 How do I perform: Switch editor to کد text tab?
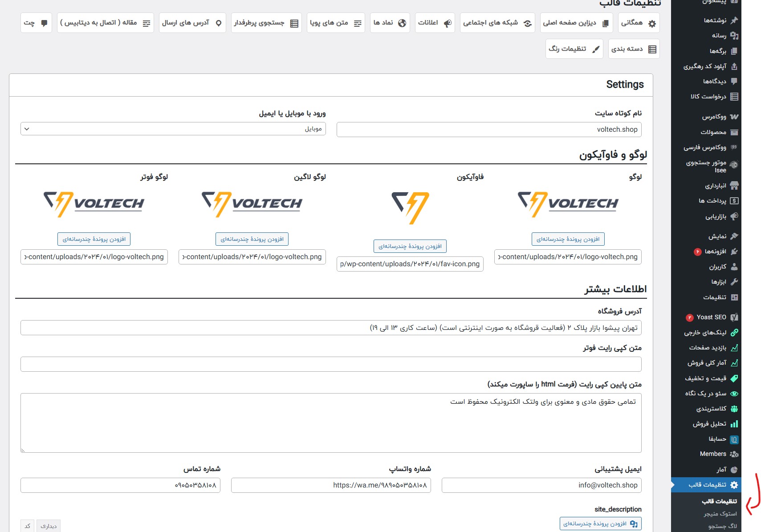pyautogui.click(x=28, y=526)
